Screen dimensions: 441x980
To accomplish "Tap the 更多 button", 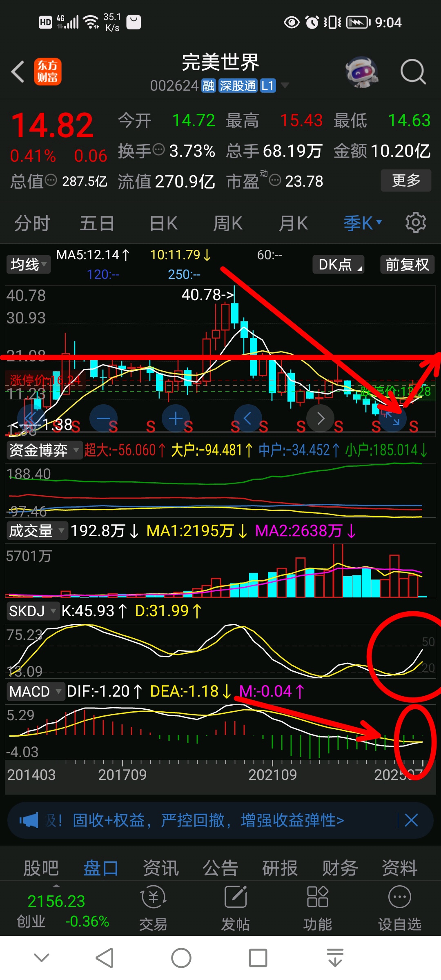I will tap(406, 180).
